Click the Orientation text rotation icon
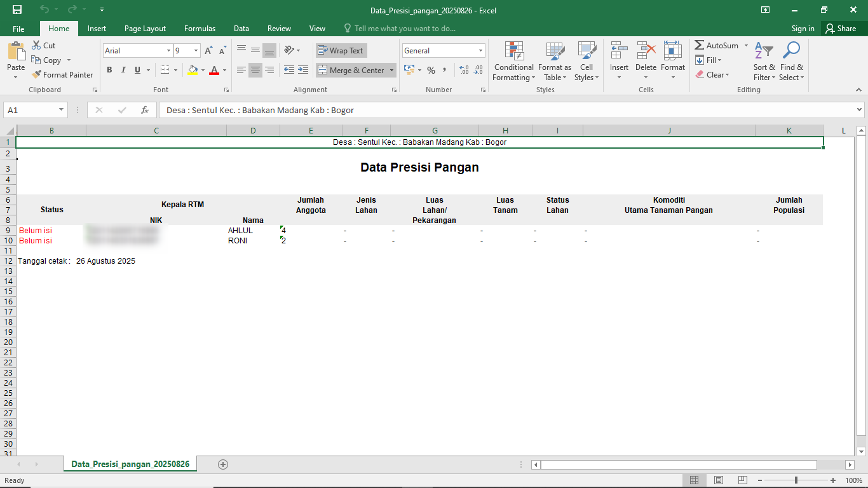This screenshot has height=488, width=868. pos(289,50)
